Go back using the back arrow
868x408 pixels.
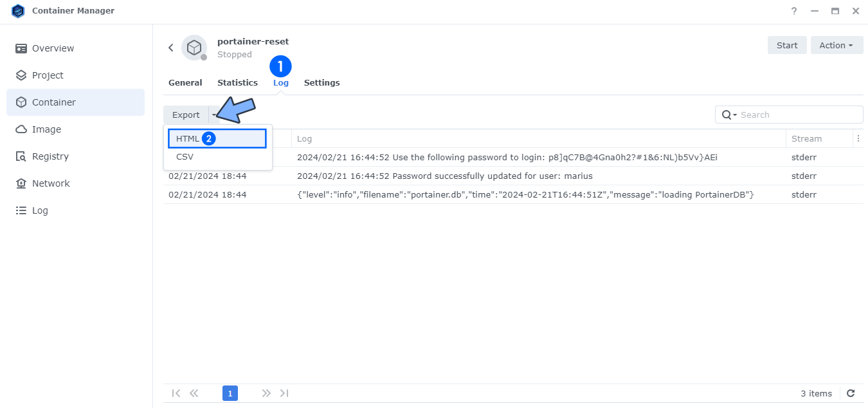click(x=171, y=47)
